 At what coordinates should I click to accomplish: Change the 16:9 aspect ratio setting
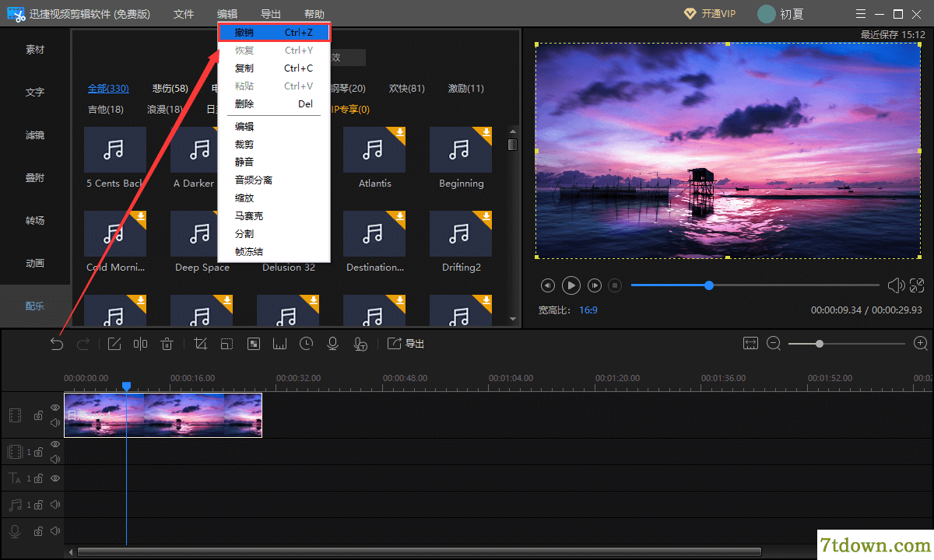tap(588, 310)
